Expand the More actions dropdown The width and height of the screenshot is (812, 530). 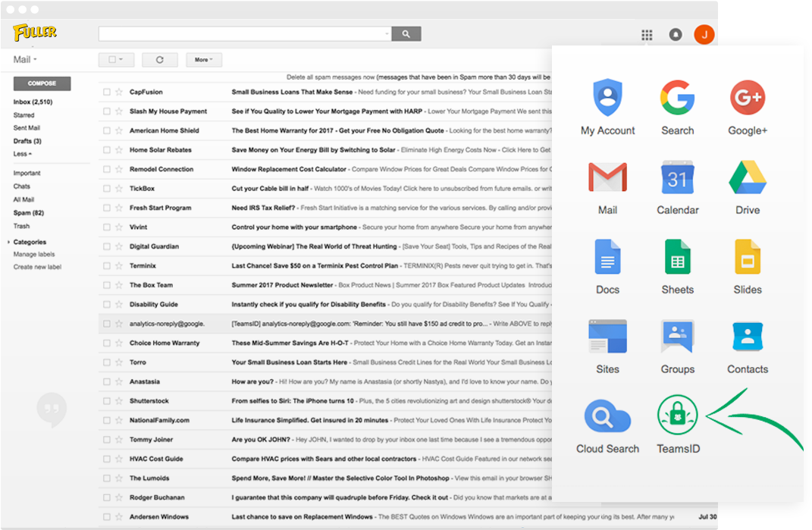tap(203, 60)
